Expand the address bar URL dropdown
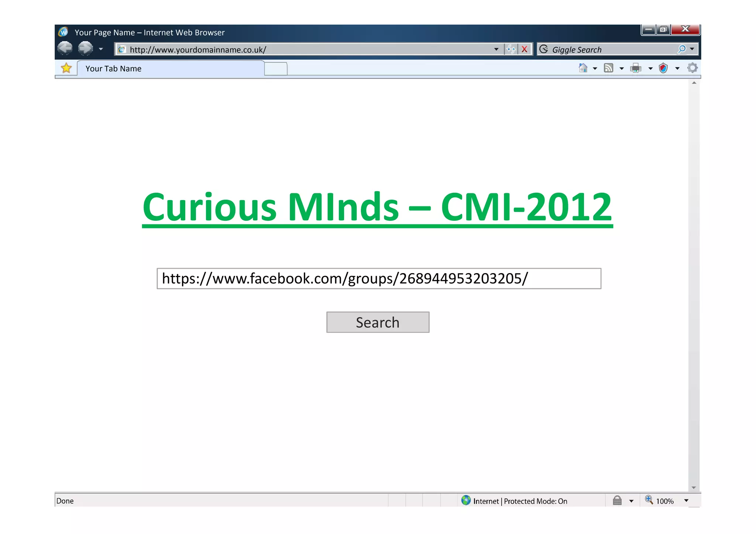This screenshot has height=534, width=756. point(496,49)
